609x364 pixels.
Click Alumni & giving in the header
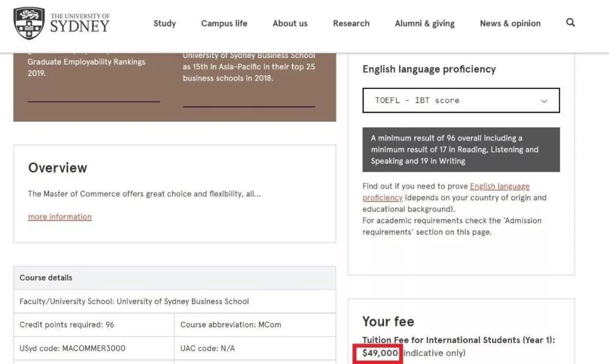tap(425, 23)
